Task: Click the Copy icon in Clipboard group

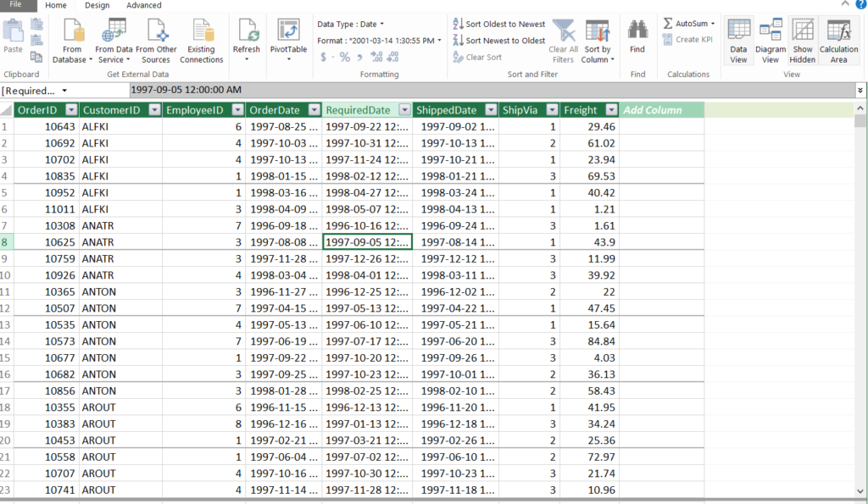Action: tap(36, 56)
